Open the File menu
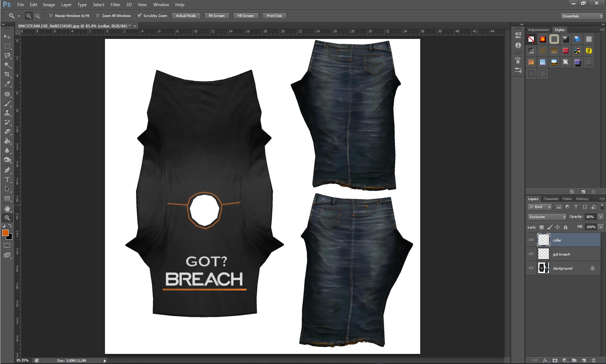 21,5
